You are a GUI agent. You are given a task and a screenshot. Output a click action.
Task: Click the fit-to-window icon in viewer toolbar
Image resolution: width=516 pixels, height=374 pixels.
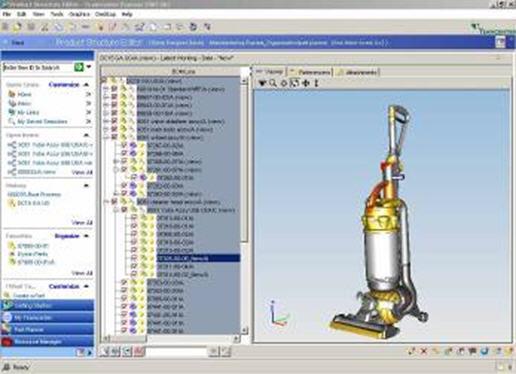click(295, 83)
